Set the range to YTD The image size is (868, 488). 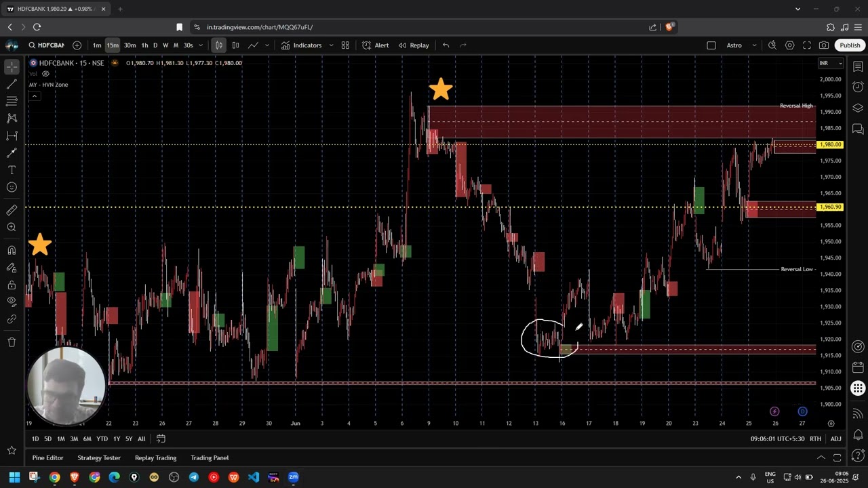coord(102,439)
